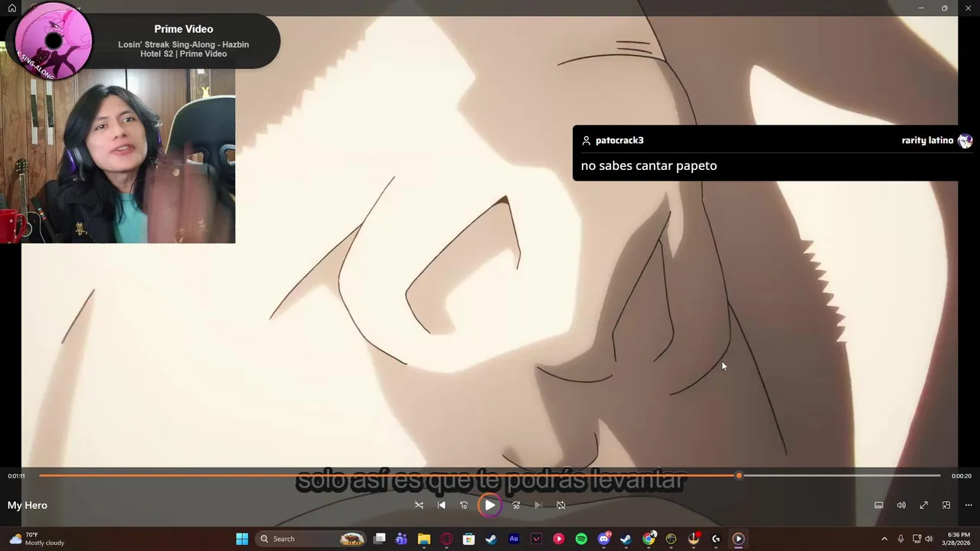Open the system volume tray icon
980x551 pixels.
[929, 539]
